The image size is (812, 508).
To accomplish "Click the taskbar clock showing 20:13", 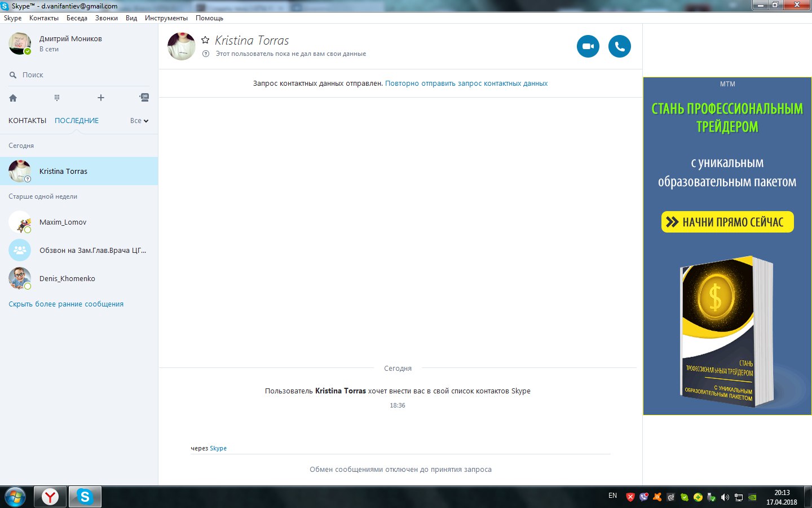I will (x=782, y=497).
